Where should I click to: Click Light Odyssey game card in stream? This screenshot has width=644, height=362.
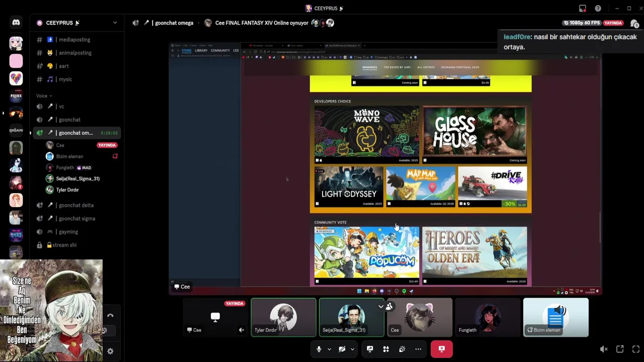tap(349, 187)
